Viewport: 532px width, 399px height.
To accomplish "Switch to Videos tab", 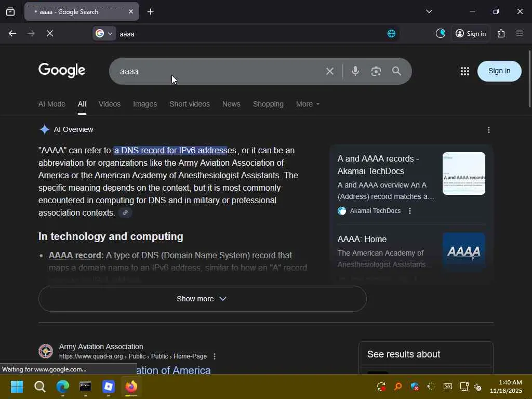I will click(x=110, y=104).
